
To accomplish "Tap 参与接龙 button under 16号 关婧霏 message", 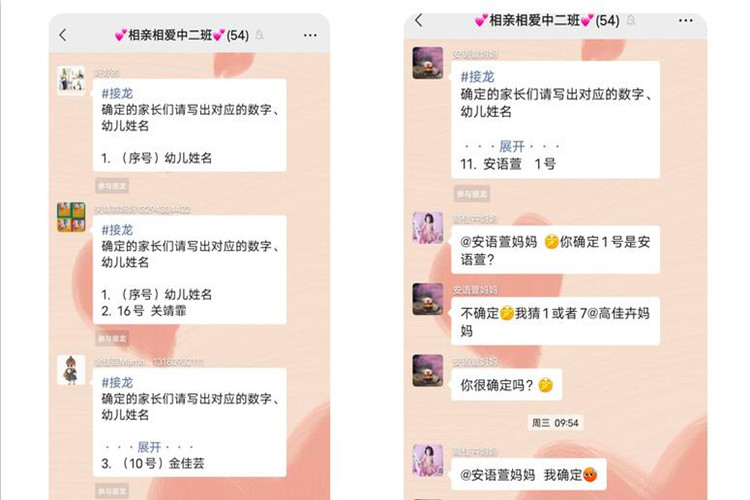I will click(111, 339).
